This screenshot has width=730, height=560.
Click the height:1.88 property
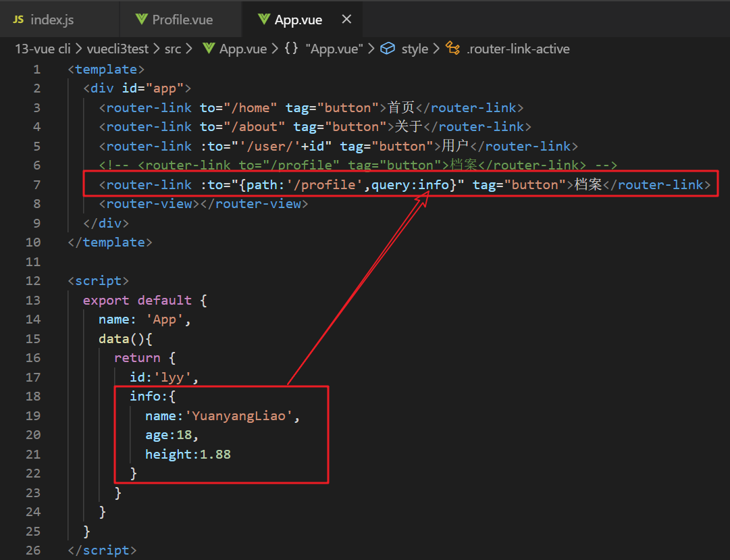click(188, 454)
